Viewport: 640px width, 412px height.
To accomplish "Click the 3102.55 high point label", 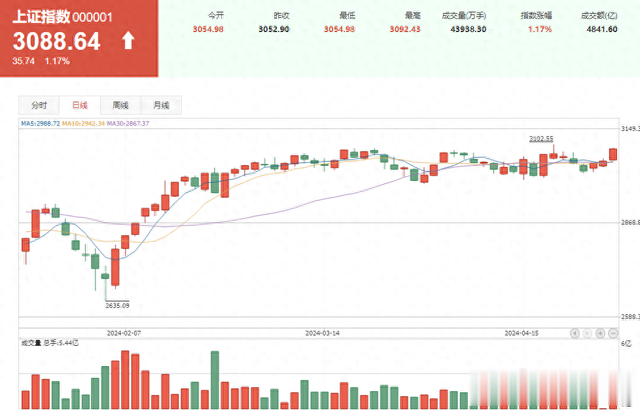I will [x=541, y=139].
